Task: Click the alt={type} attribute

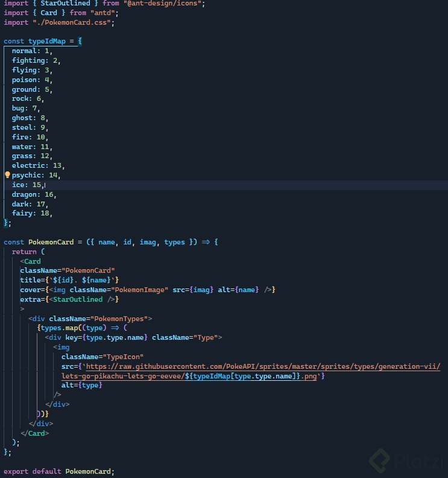Action: pyautogui.click(x=81, y=385)
